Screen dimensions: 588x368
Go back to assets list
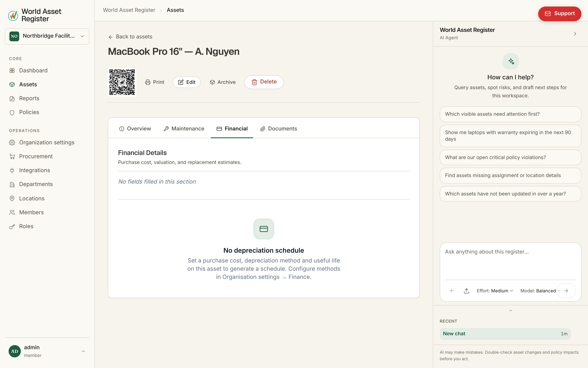coord(130,37)
